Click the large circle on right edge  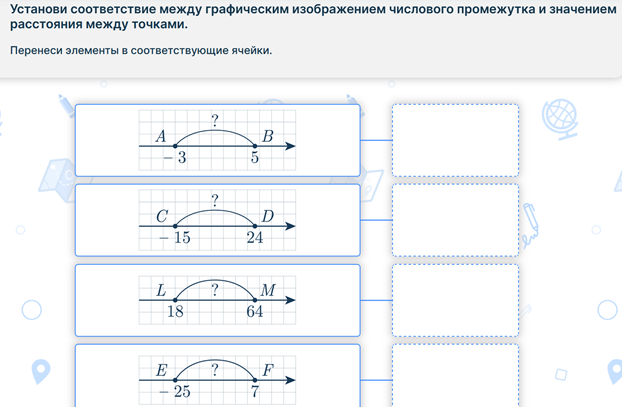608,310
